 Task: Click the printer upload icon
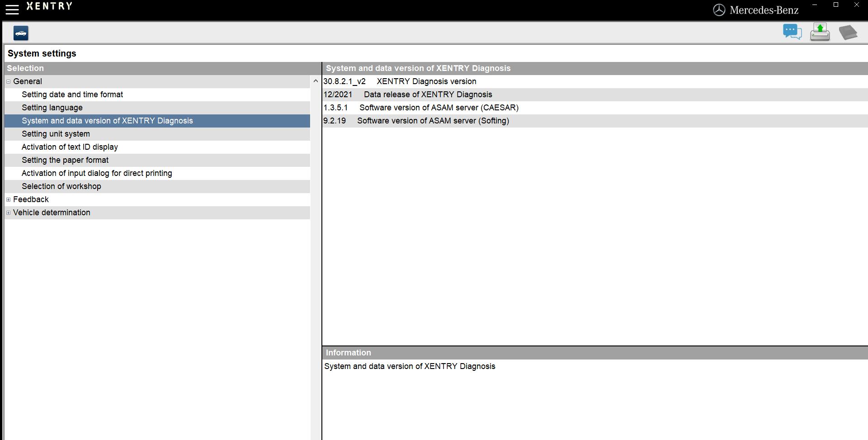[x=820, y=32]
